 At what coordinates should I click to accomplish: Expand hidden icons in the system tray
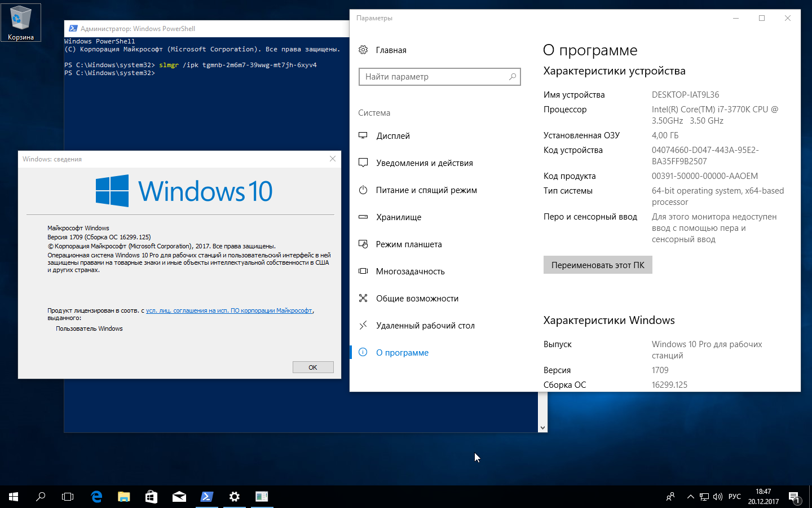coord(690,497)
